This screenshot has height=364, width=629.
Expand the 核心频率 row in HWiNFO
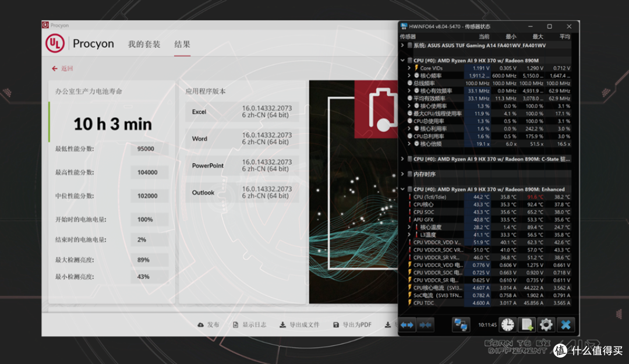[x=409, y=76]
